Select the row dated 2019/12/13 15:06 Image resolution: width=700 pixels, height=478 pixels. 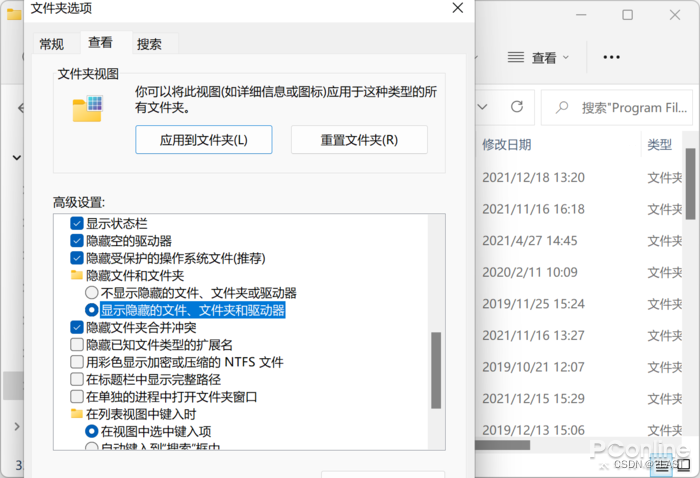(580, 428)
